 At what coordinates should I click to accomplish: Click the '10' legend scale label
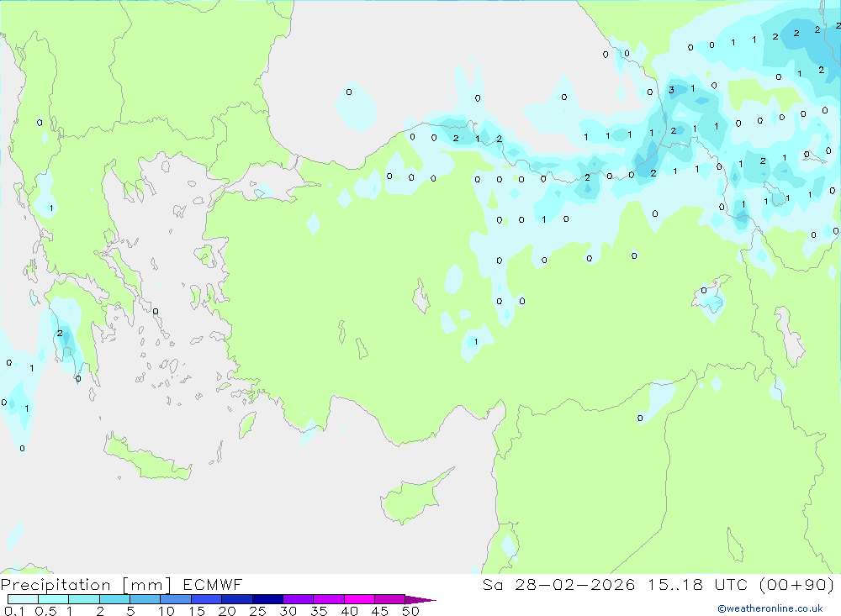[167, 611]
